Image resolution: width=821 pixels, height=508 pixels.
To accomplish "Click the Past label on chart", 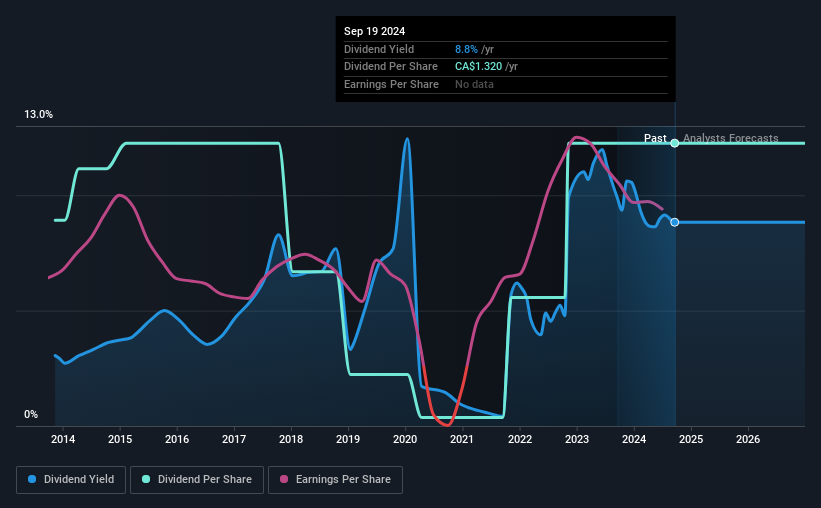I will [655, 138].
